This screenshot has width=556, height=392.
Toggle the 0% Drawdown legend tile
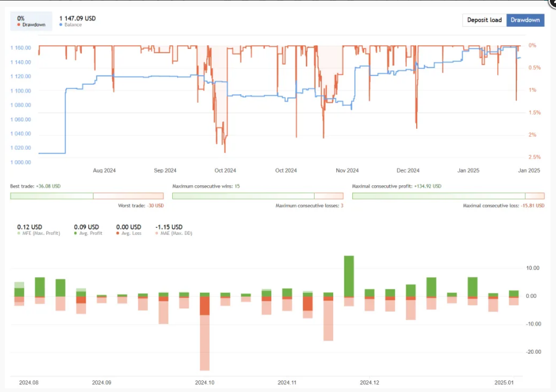coord(31,21)
